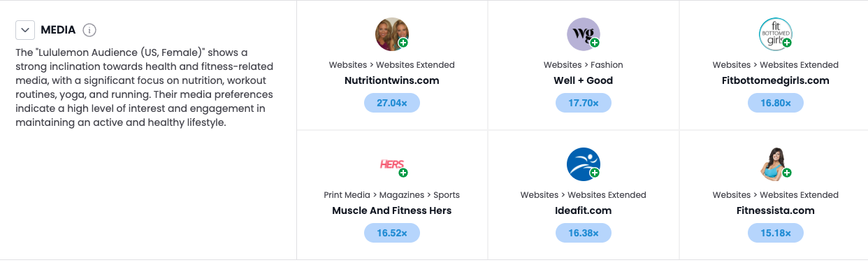Add Fitnessista.com using green plus badge
868x265 pixels.
pyautogui.click(x=787, y=173)
